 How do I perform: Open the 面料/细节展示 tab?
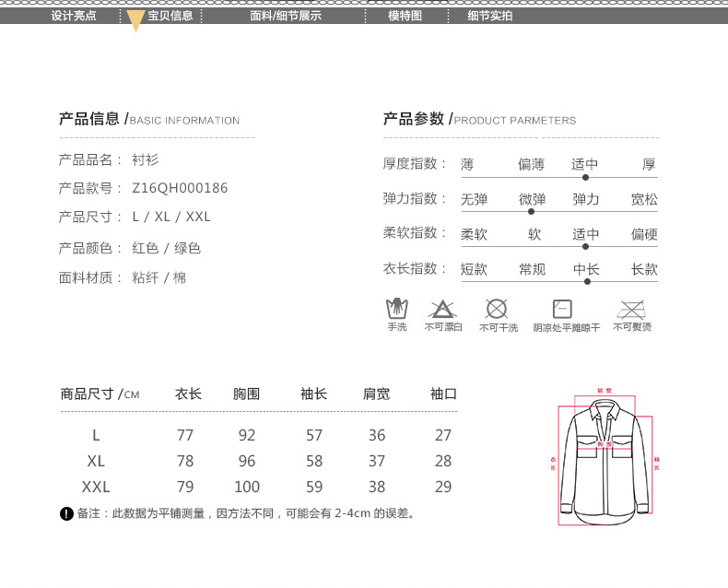(286, 16)
